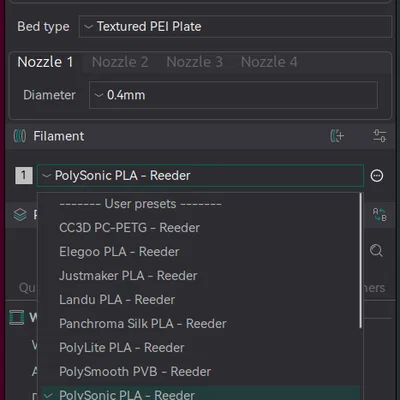The width and height of the screenshot is (400, 400).
Task: Open the filament settings sliders icon
Action: 379,136
